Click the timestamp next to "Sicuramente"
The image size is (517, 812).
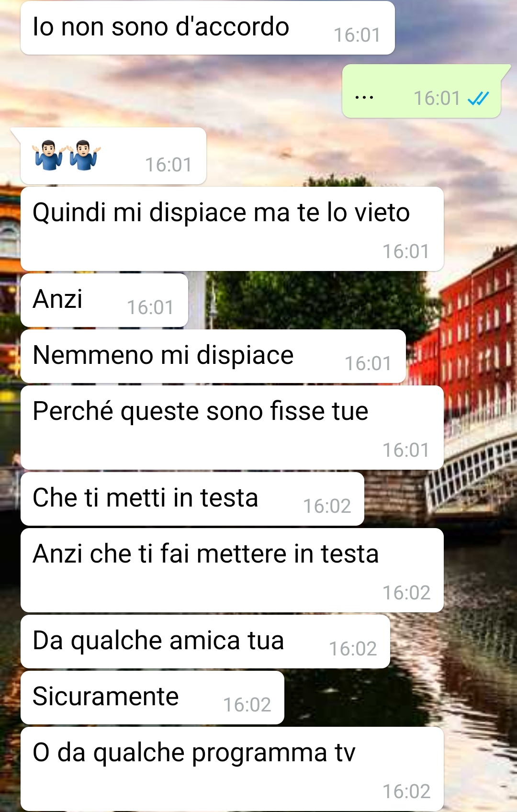247,705
